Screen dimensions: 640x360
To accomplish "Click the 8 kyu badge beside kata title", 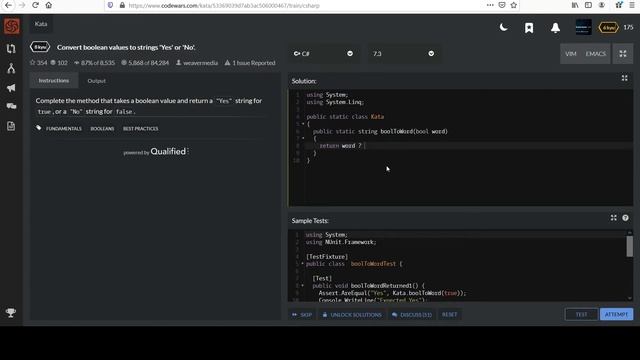I will [40, 47].
